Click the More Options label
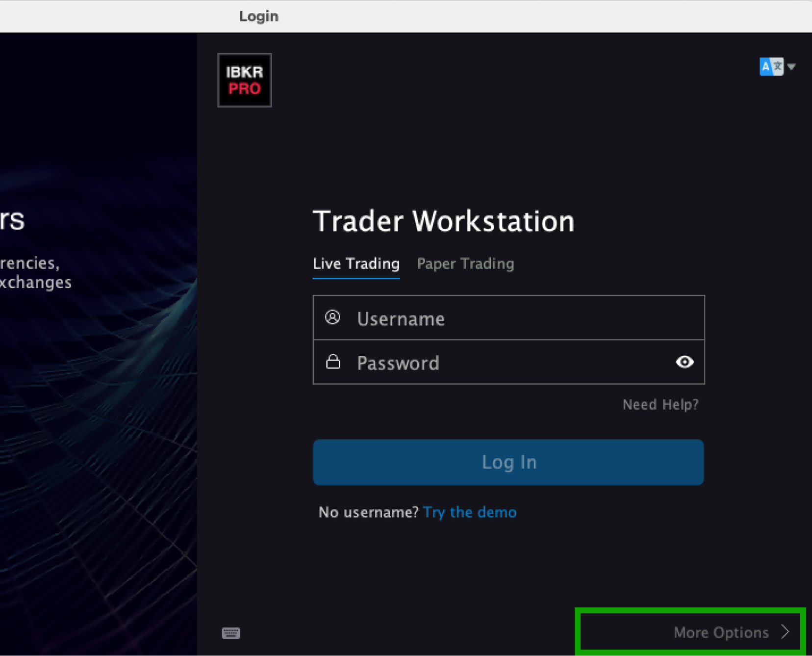Viewport: 812px width, 656px height. pos(721,632)
